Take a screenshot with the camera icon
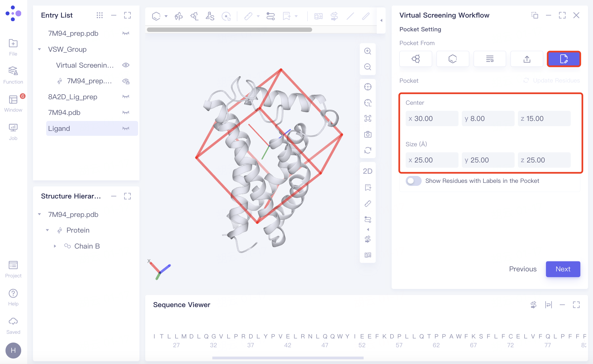The height and width of the screenshot is (364, 593). (x=368, y=134)
